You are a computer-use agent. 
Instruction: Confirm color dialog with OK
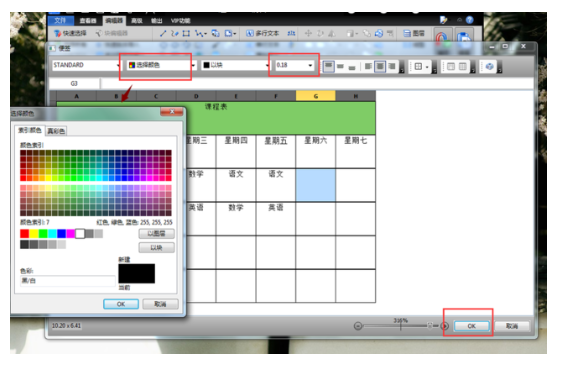(x=121, y=304)
